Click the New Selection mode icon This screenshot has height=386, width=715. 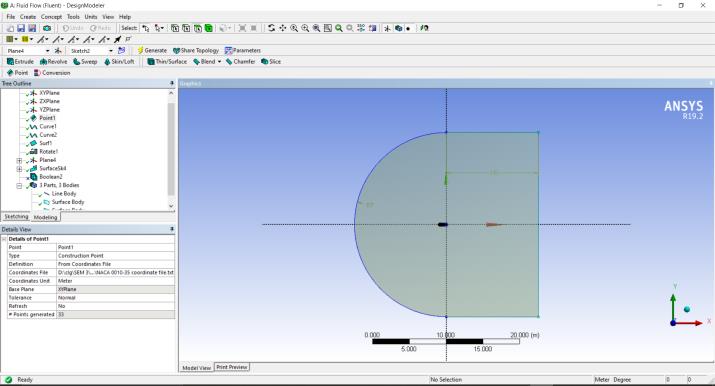tap(146, 28)
